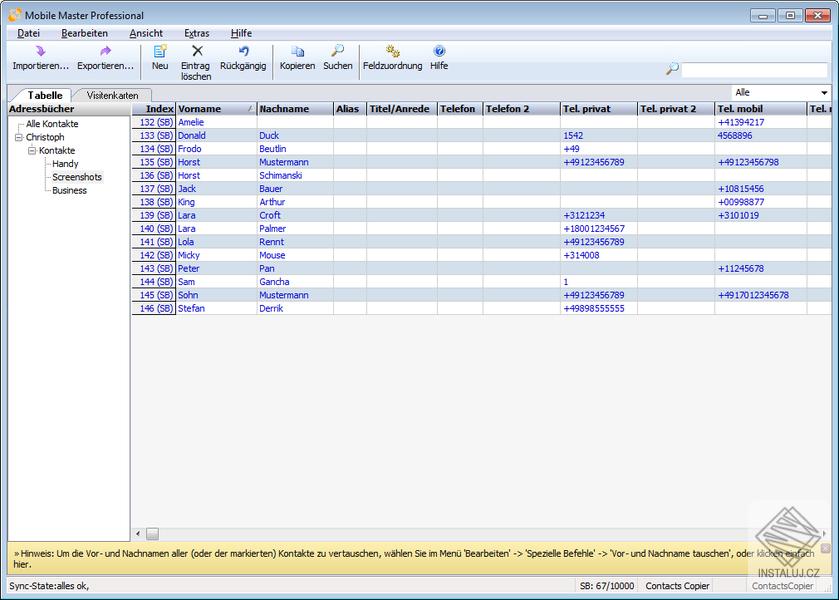This screenshot has width=839, height=600.
Task: Delete entry using Eintrag löschen icon
Action: [x=196, y=51]
